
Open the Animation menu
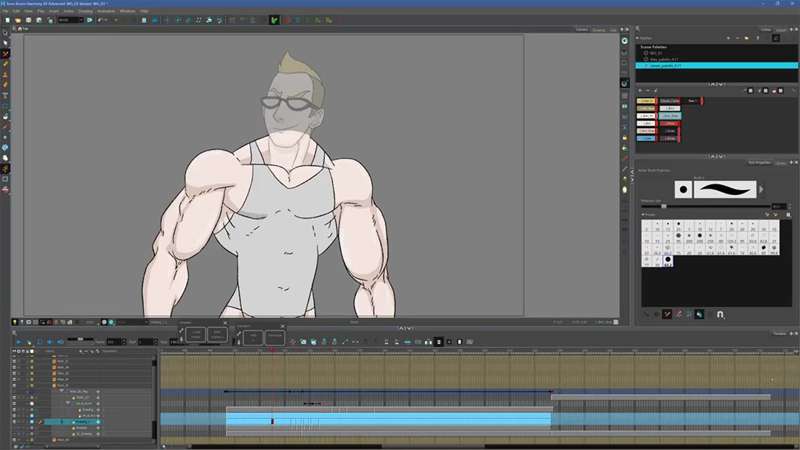(106, 11)
